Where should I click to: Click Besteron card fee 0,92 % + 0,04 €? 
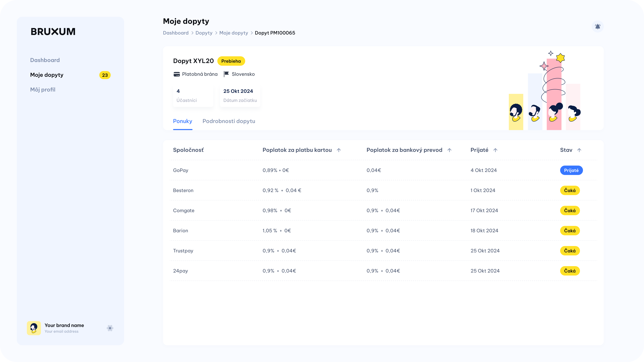282,190
